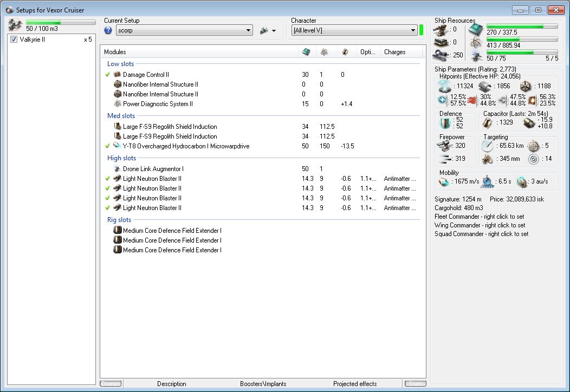Toggle active checkmark on the Microwarpdrive
This screenshot has width=570, height=392.
(x=108, y=146)
